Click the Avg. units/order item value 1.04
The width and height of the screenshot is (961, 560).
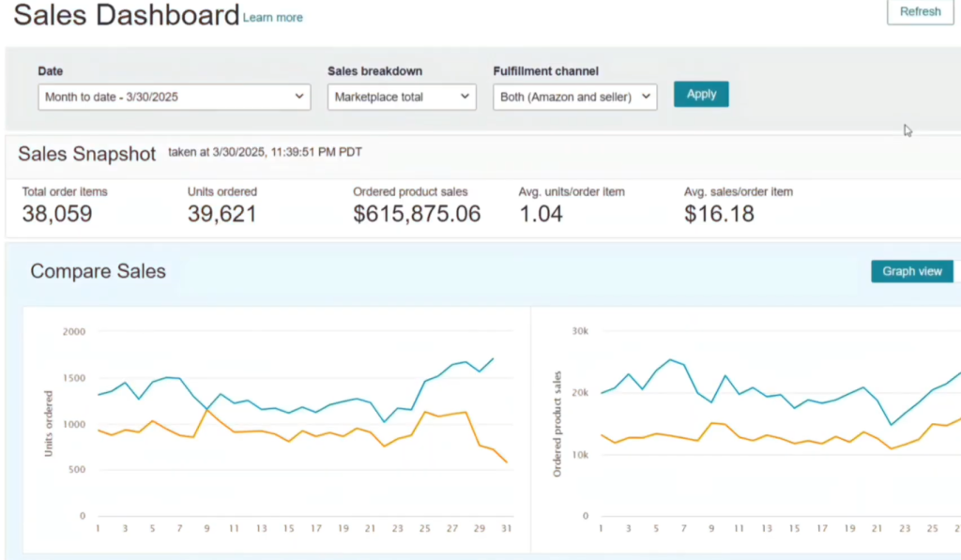[541, 214]
